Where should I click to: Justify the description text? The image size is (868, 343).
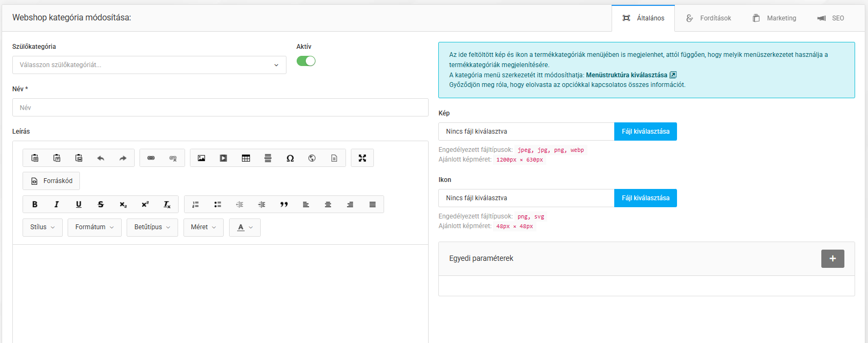pyautogui.click(x=372, y=205)
